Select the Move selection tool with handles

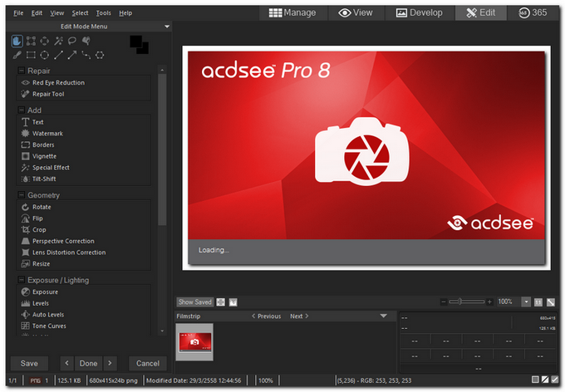[x=31, y=41]
